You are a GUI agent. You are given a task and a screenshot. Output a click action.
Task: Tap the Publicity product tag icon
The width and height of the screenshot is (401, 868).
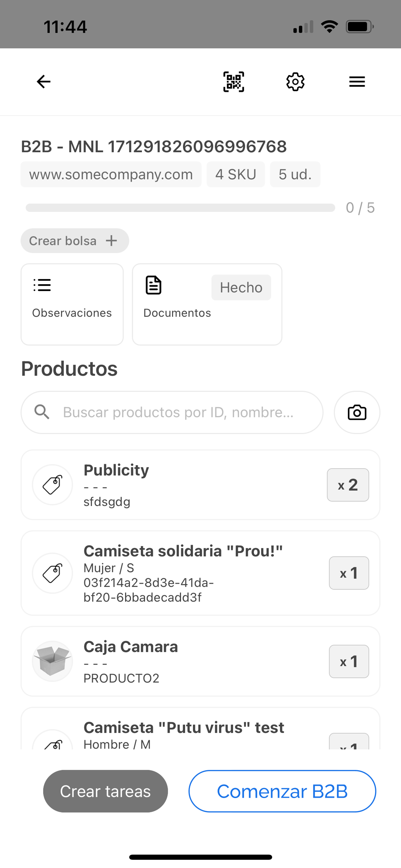[x=52, y=485]
